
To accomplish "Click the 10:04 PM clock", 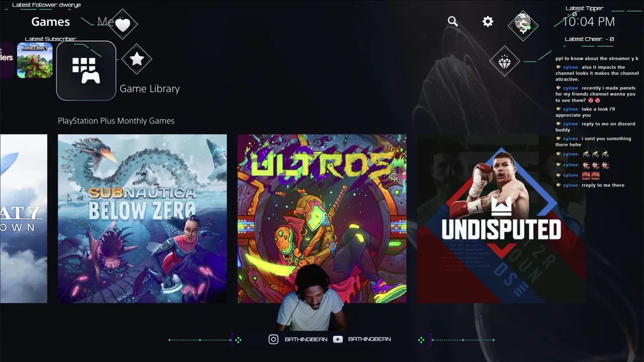I will point(589,22).
